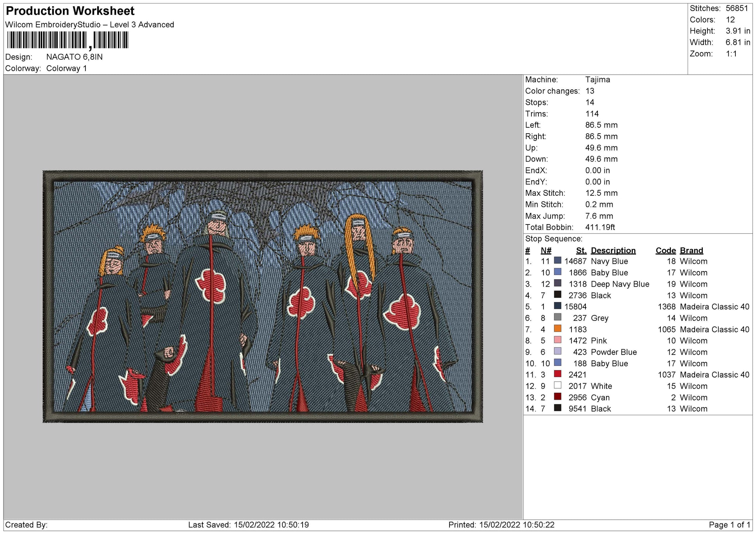
Task: Click the Description column header
Action: click(x=613, y=250)
